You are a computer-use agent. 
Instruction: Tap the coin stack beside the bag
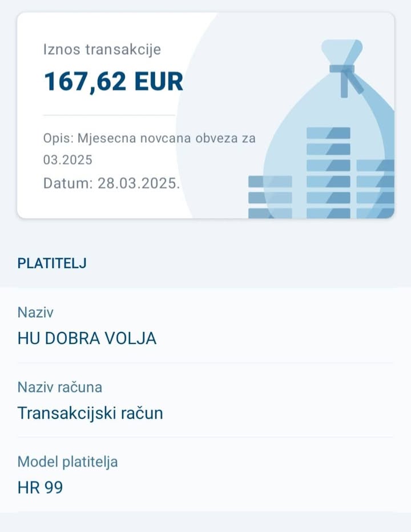[x=270, y=197]
